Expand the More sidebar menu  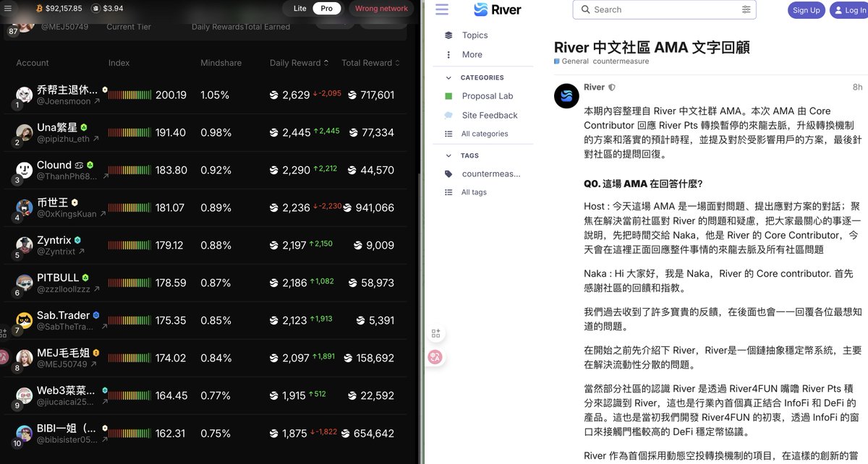472,54
